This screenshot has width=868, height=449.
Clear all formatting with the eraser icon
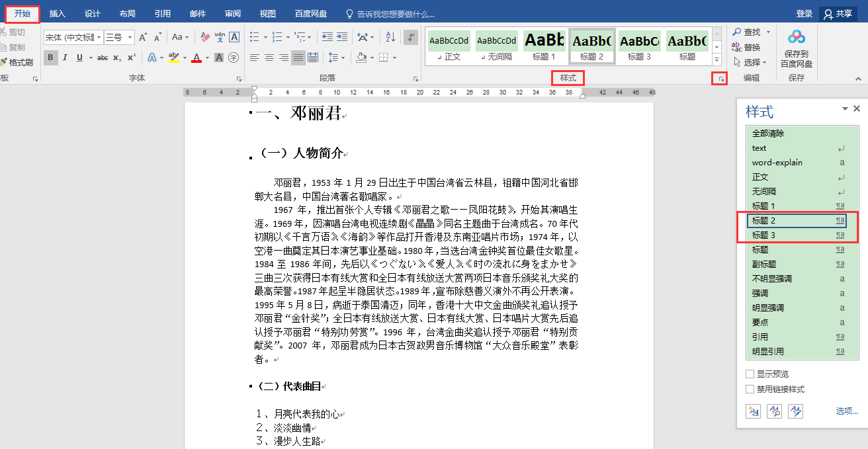click(x=205, y=38)
